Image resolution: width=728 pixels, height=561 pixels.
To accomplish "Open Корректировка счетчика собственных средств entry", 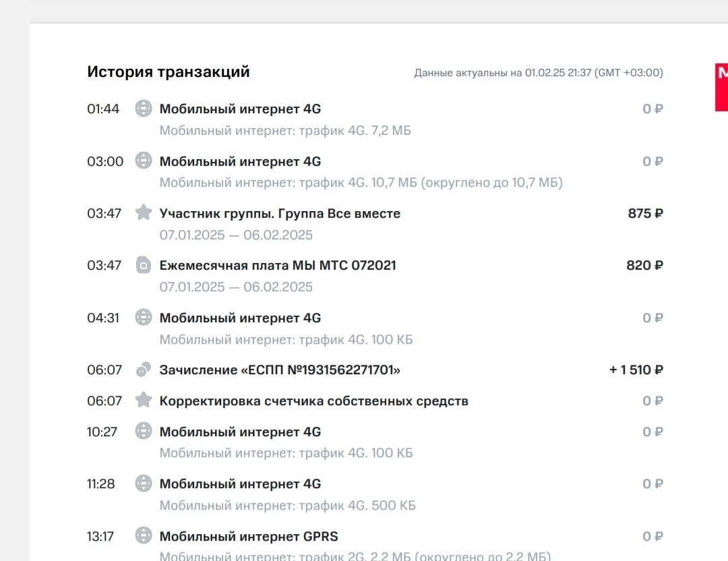I will 314,401.
